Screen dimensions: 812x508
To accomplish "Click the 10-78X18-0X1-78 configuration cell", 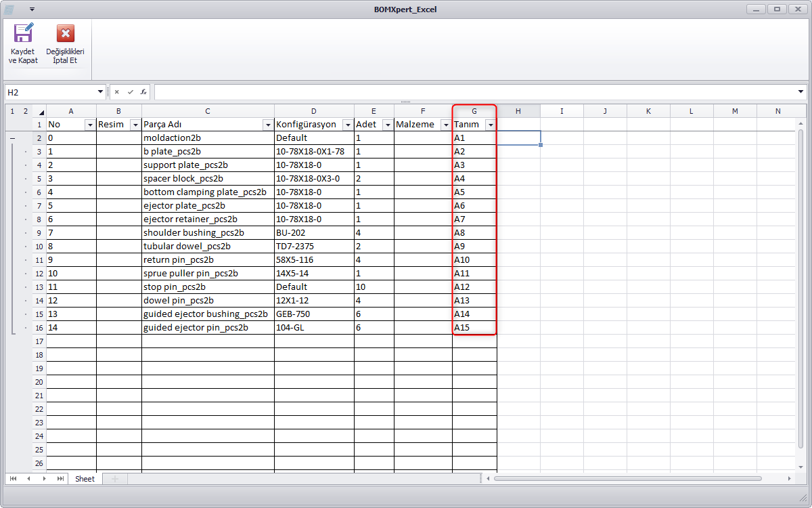I will pos(315,152).
